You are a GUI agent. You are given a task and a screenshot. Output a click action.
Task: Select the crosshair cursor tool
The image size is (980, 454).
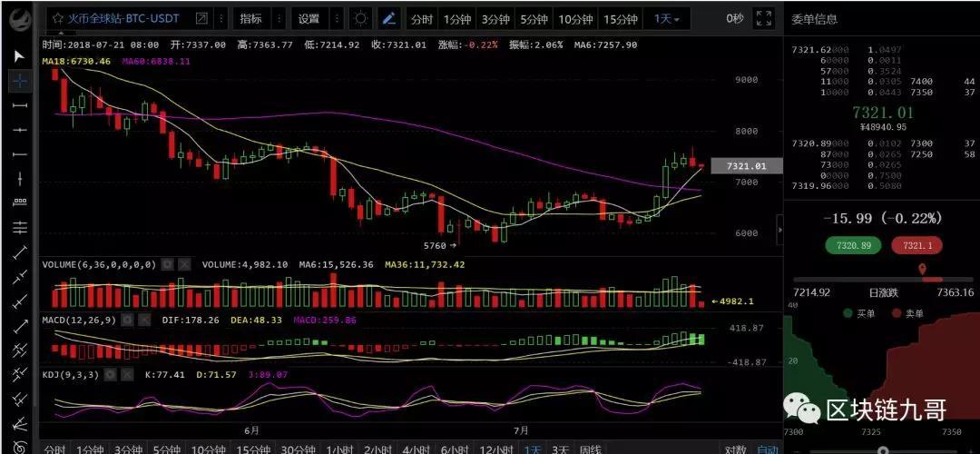pos(20,81)
